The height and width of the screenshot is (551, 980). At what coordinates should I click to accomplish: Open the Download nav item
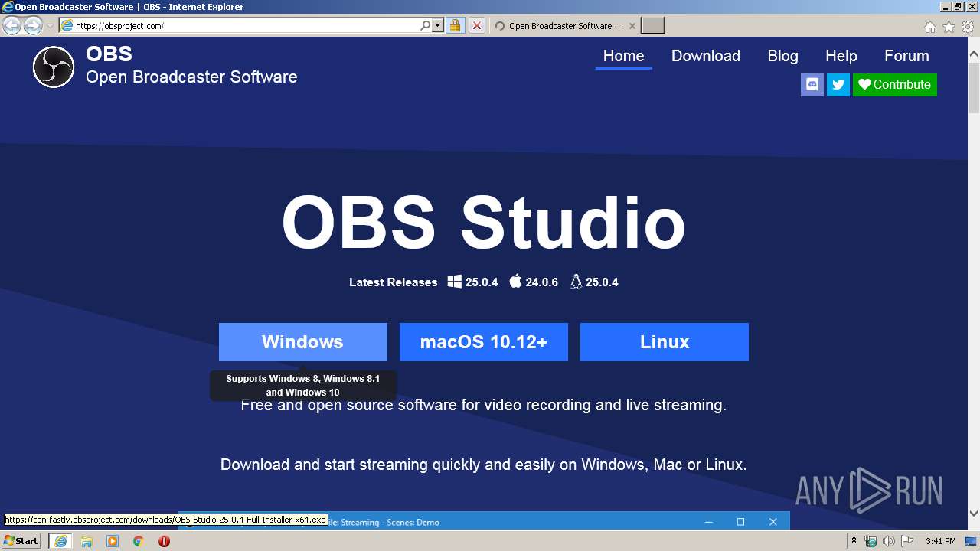coord(706,56)
